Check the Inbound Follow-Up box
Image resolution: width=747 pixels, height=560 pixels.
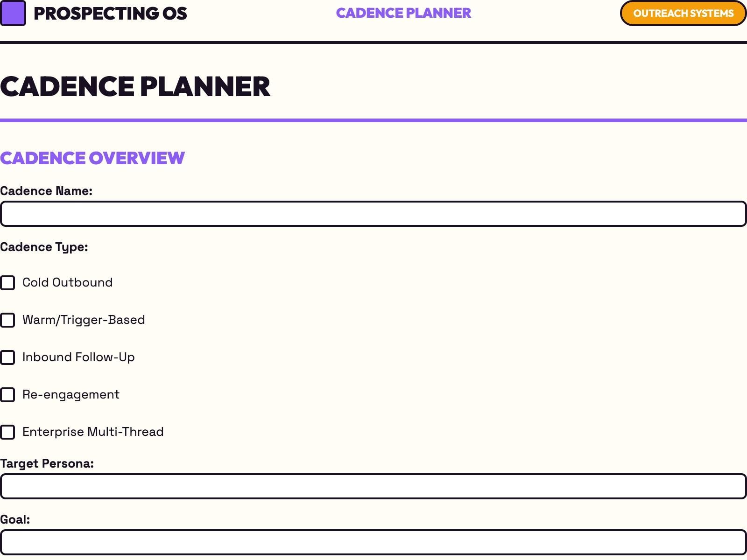tap(8, 357)
